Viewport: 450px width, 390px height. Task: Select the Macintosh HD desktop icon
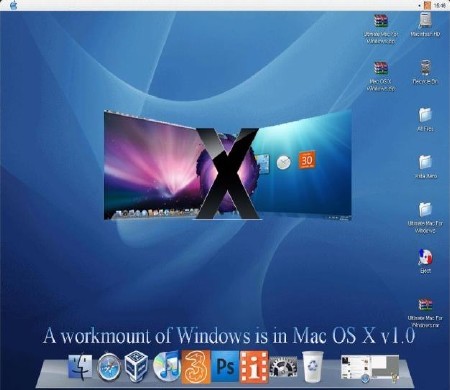pyautogui.click(x=425, y=25)
